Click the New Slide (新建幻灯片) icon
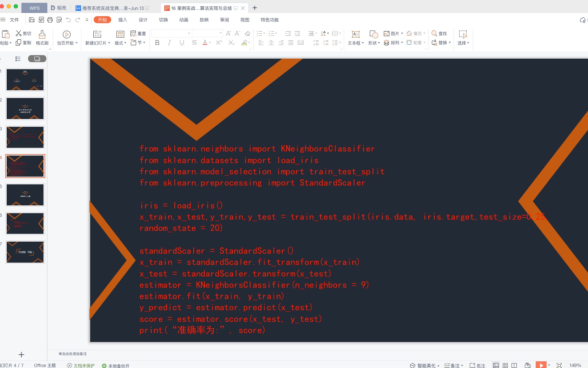The height and width of the screenshot is (368, 588). click(97, 34)
